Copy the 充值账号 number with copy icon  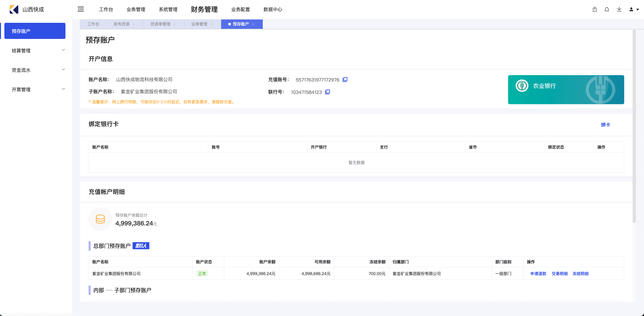coord(345,80)
